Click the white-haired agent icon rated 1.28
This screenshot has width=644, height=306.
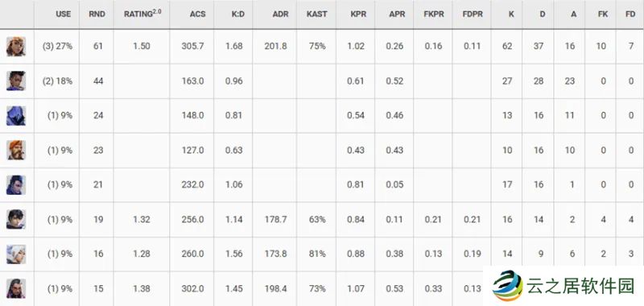tap(16, 254)
